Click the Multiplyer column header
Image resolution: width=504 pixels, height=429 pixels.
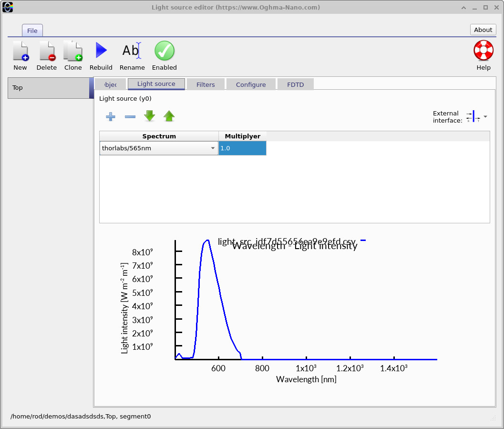coord(243,136)
